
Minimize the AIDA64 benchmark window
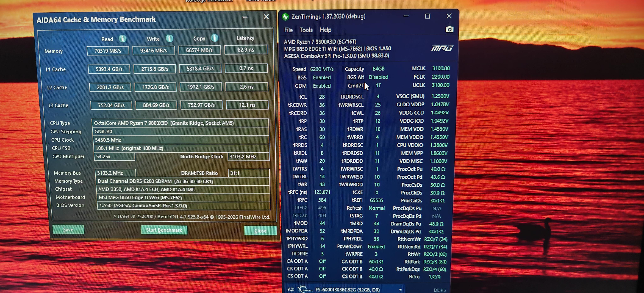pyautogui.click(x=245, y=17)
